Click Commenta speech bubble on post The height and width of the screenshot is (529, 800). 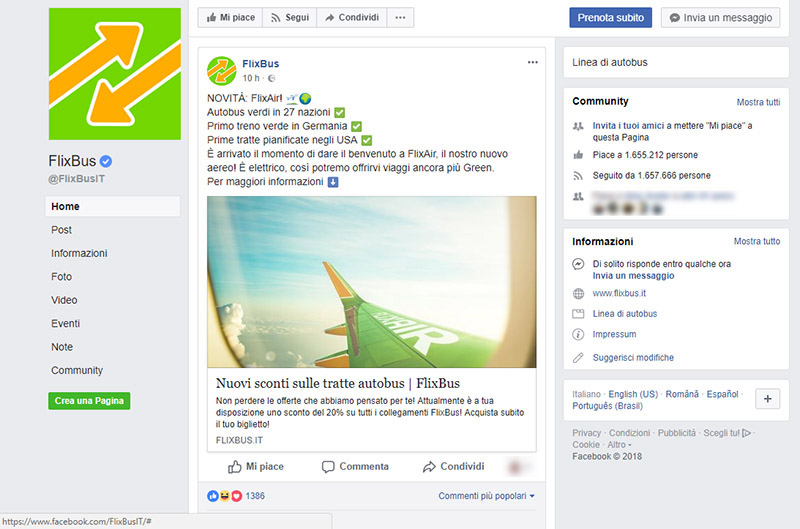coord(355,466)
